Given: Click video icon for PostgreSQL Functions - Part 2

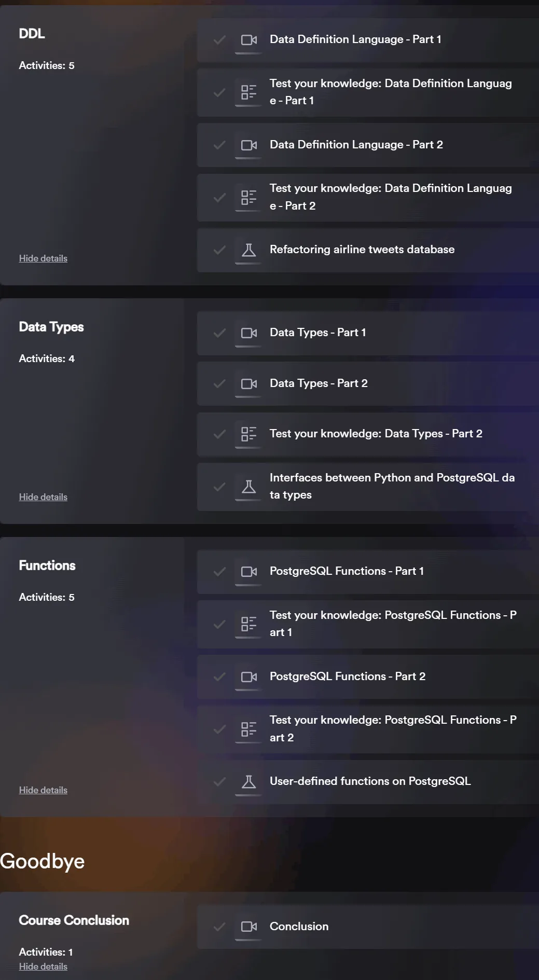Looking at the screenshot, I should [x=249, y=677].
